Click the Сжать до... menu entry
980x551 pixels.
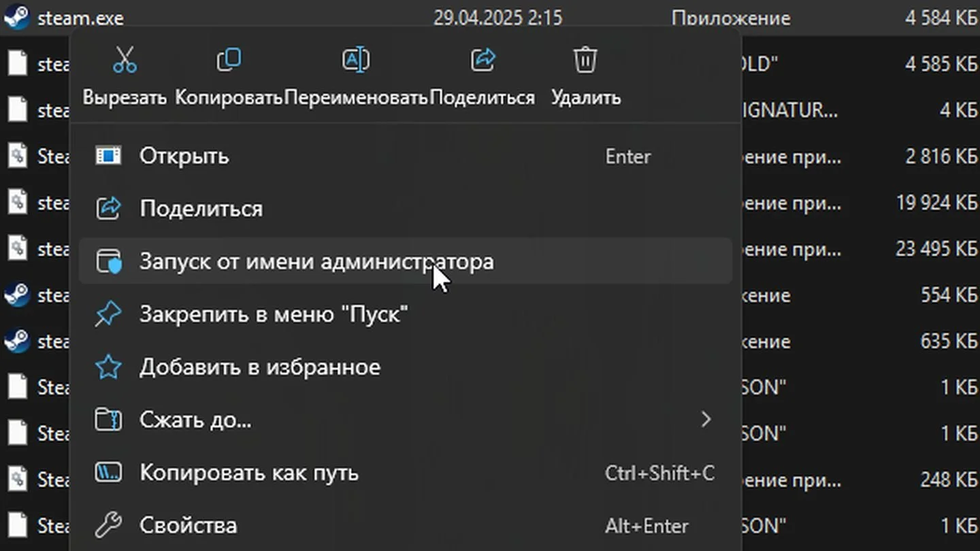coord(406,420)
